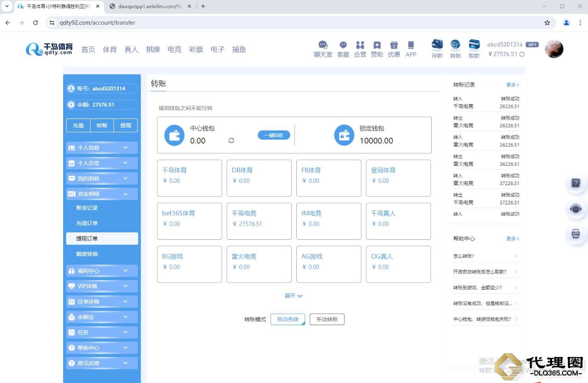The height and width of the screenshot is (383, 588).
Task: Click the floating APP print icon
Action: click(576, 234)
